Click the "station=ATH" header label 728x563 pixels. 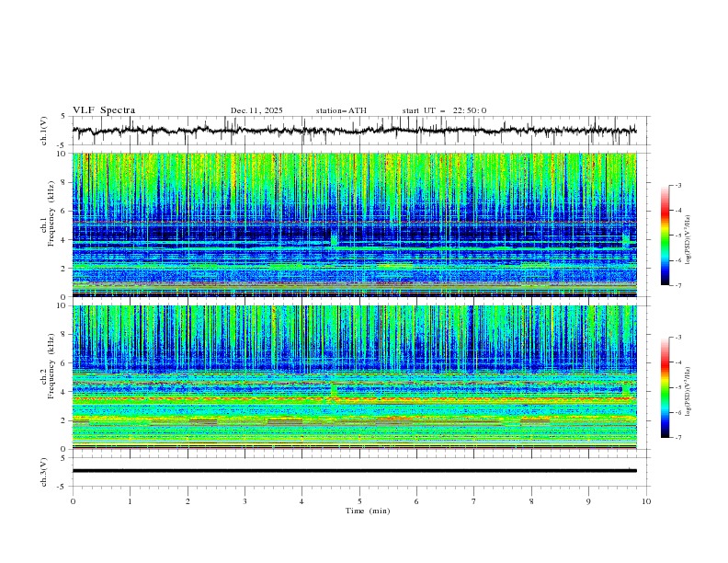[x=341, y=110]
